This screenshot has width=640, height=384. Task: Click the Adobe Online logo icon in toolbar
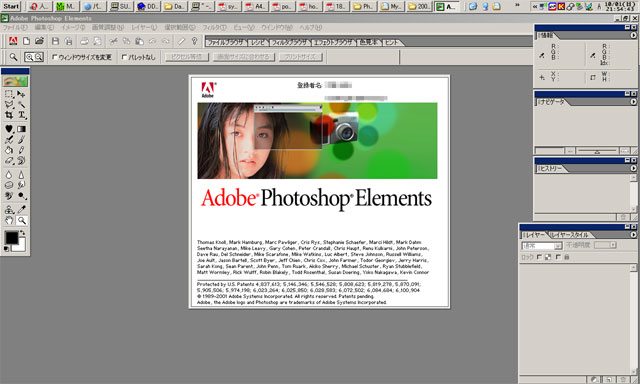pos(13,41)
